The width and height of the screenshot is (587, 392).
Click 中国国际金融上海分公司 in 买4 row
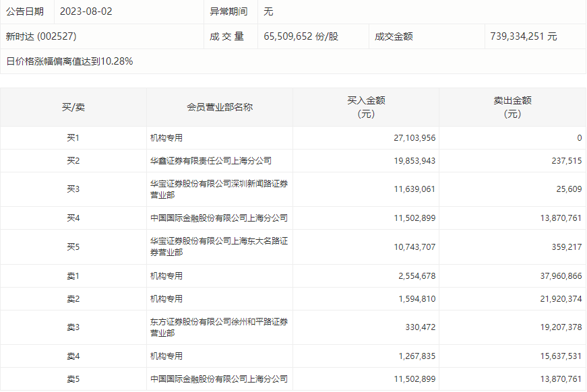pos(219,218)
